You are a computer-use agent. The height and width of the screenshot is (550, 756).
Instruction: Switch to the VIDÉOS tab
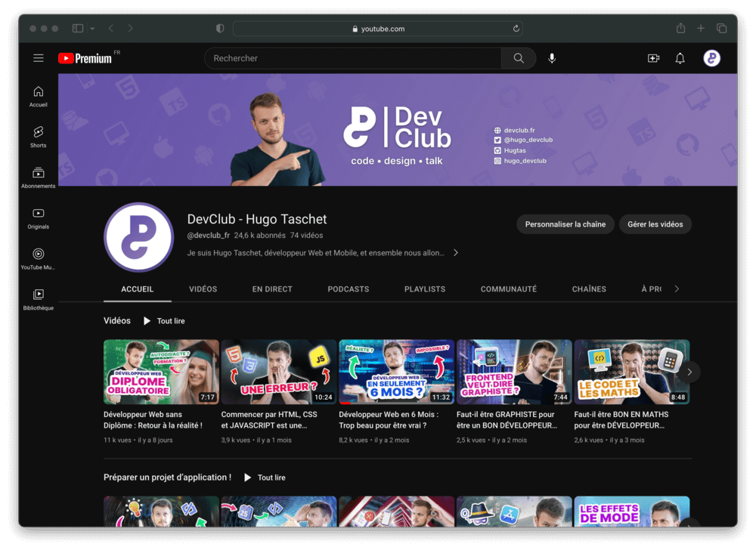[203, 289]
